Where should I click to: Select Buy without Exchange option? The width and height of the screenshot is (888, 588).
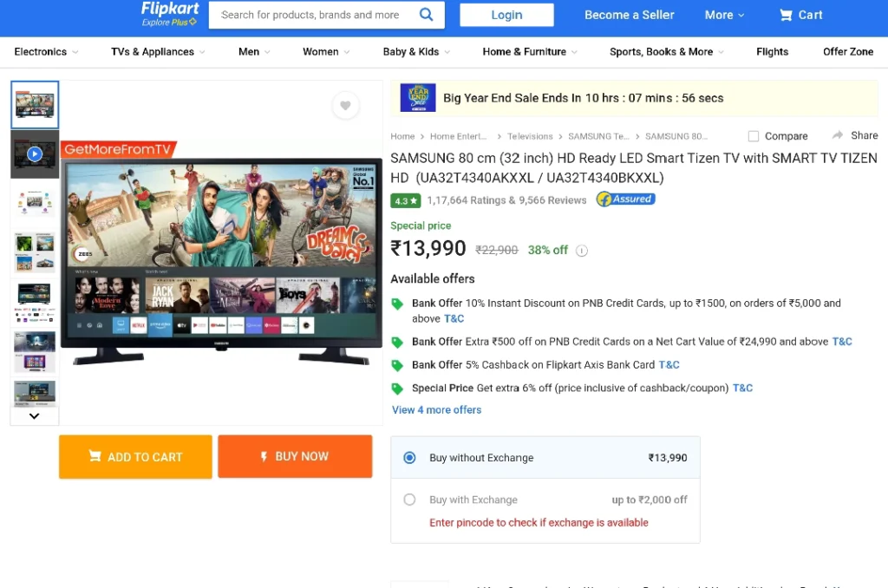pyautogui.click(x=409, y=458)
